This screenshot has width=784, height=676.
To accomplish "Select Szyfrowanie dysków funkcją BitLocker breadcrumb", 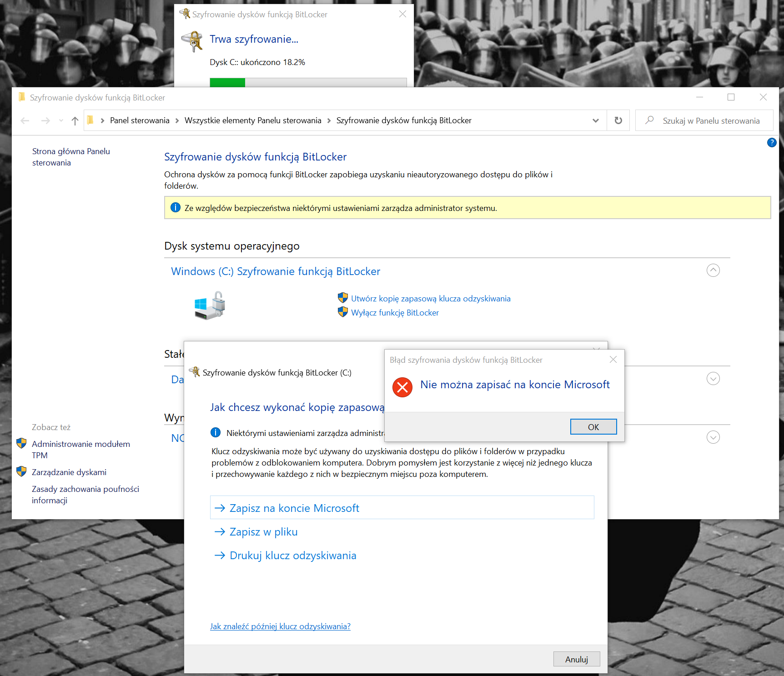I will point(404,120).
